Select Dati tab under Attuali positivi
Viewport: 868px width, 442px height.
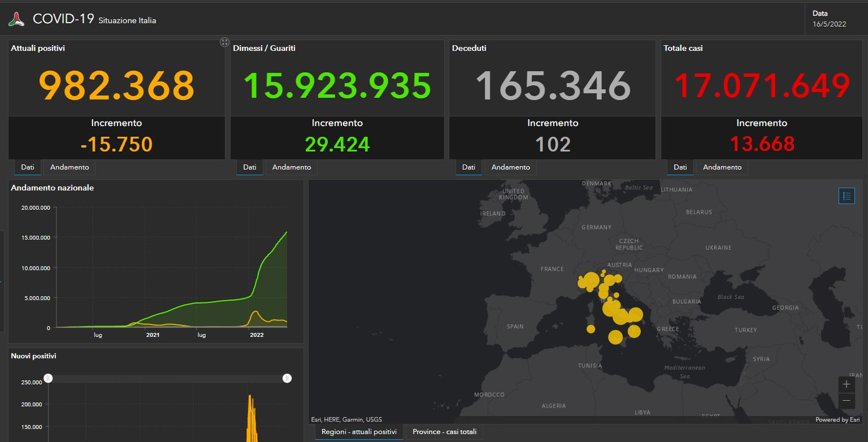[x=28, y=167]
